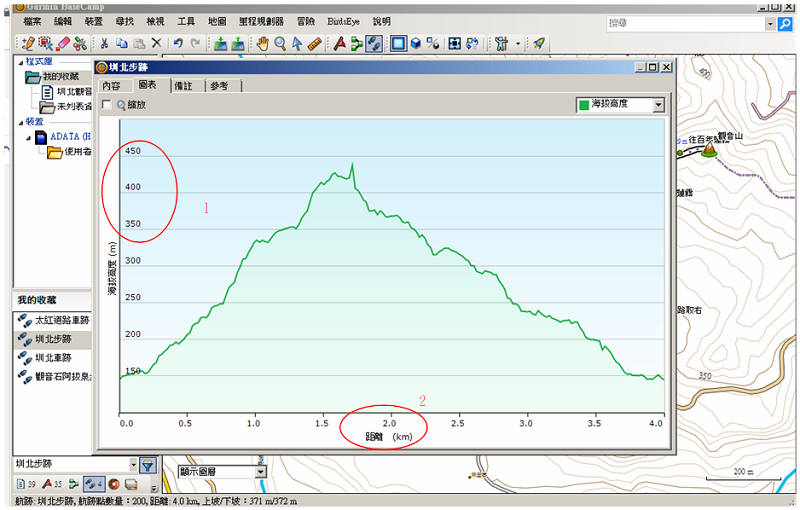The width and height of the screenshot is (800, 510).
Task: Choose the arrow pointer select tool
Action: [x=297, y=44]
